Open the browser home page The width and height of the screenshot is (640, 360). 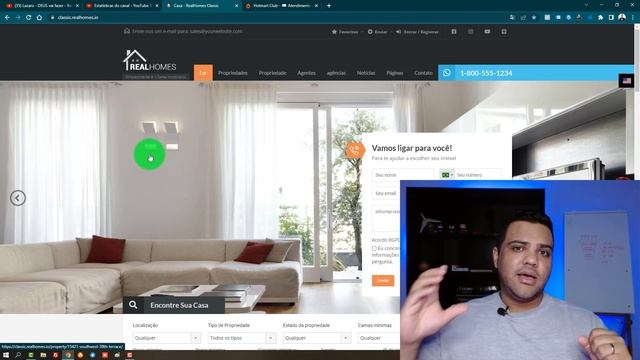39,18
